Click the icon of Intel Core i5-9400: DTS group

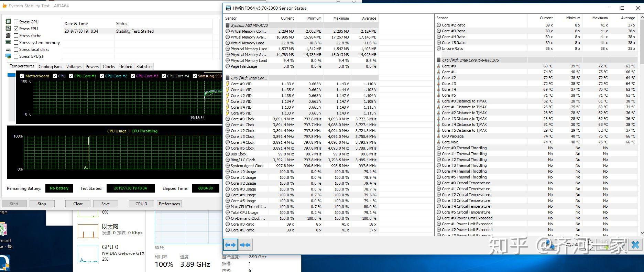point(439,60)
